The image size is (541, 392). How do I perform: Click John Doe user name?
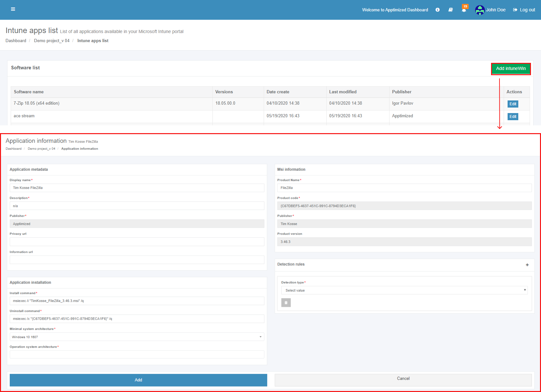tap(496, 10)
